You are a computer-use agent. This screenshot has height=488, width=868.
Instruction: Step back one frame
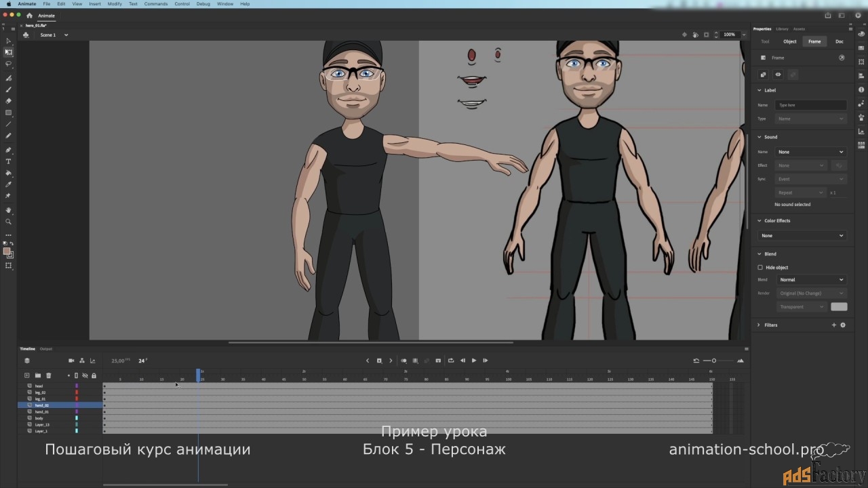(462, 361)
